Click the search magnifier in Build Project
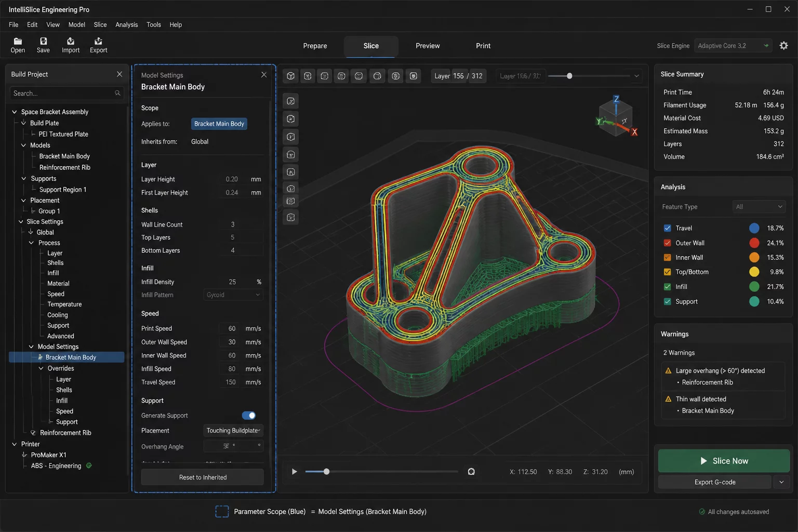Viewport: 798px width, 532px height. 117,93
